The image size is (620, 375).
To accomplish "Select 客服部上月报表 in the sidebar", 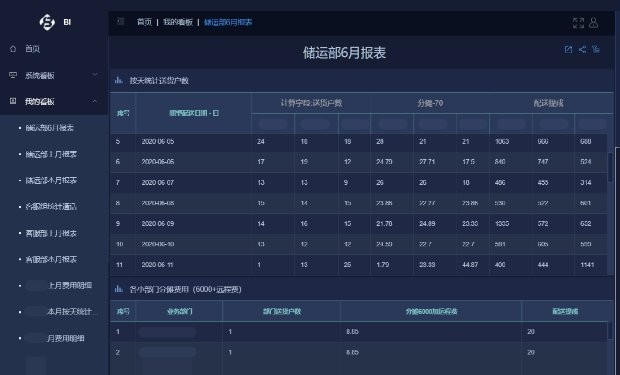I will pos(51,233).
